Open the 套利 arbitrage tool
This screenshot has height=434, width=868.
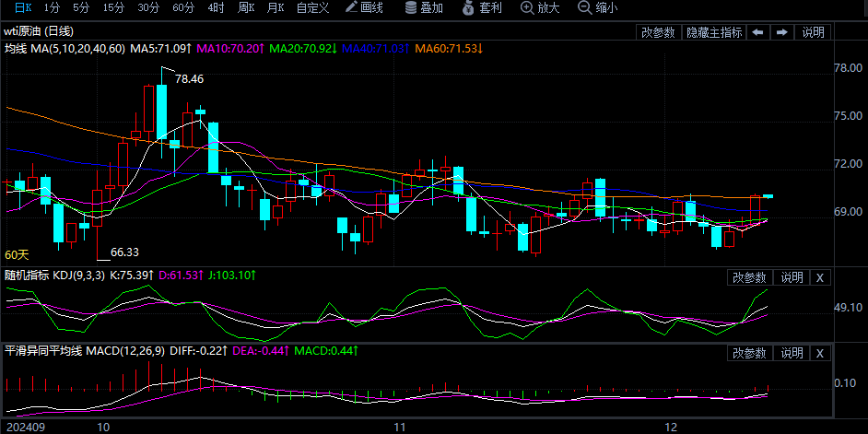482,8
